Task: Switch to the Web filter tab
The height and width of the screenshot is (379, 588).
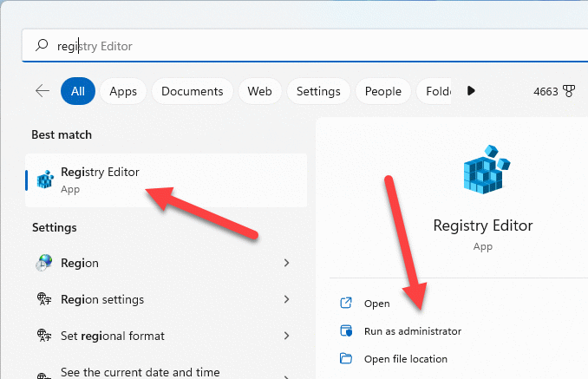Action: coord(259,91)
